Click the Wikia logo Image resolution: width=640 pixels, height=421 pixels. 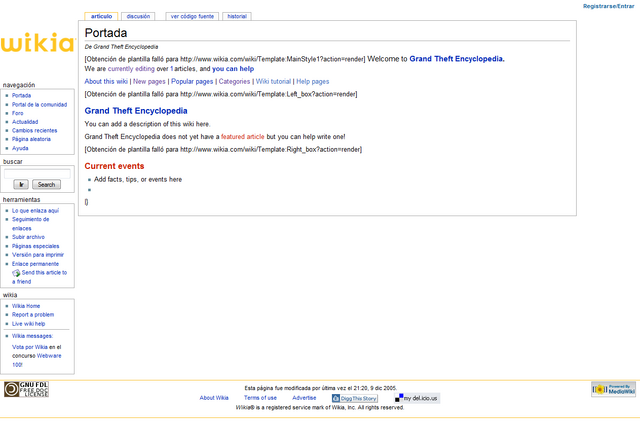coord(38,42)
